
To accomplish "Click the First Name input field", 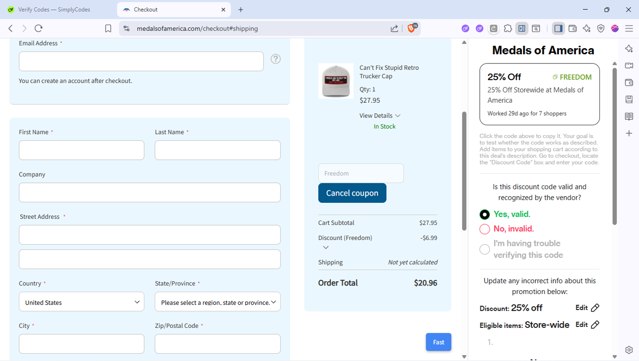I will 82,150.
